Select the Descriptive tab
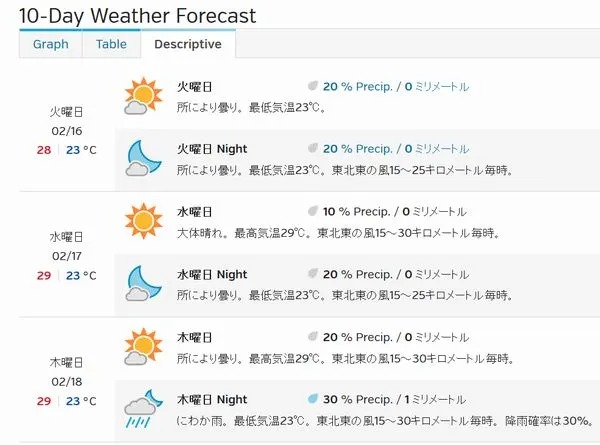Screen dimensions: 600x445 188,44
